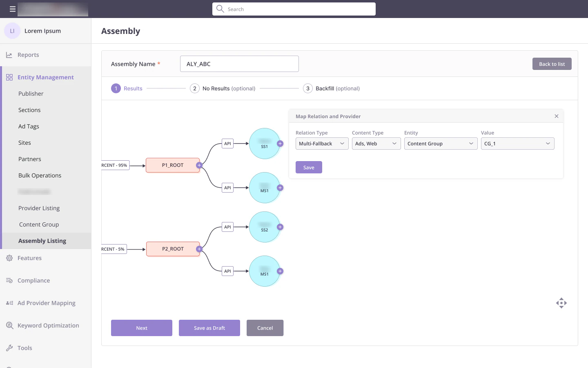The width and height of the screenshot is (588, 368).
Task: Open Partners in the sidebar
Action: (30, 159)
